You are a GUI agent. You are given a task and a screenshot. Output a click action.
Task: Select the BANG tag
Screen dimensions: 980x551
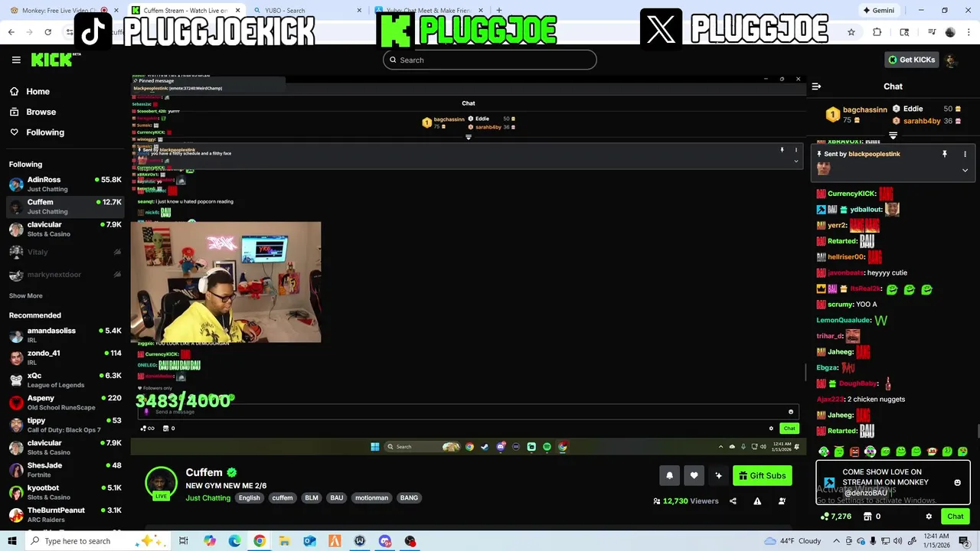coord(410,498)
